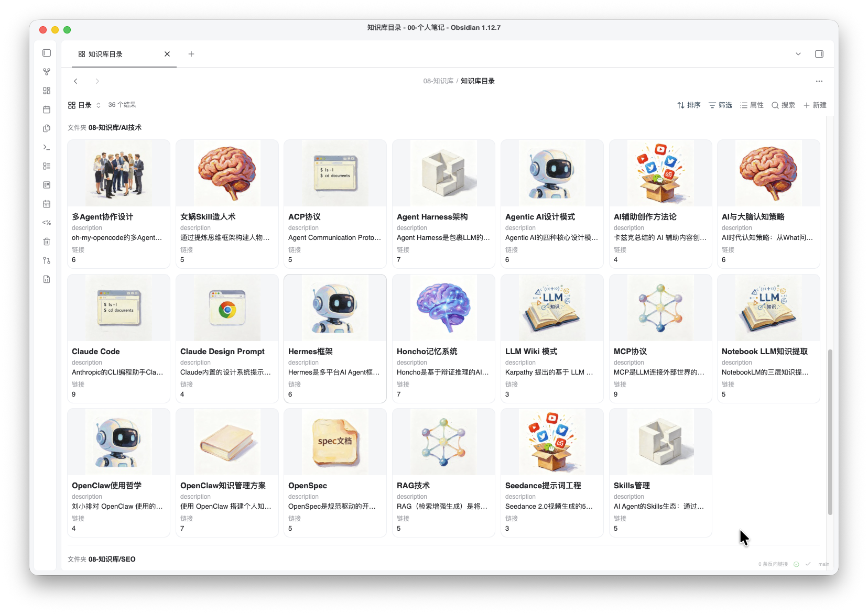
Task: Go to the 08-知识库 breadcrumb folder
Action: tap(438, 81)
